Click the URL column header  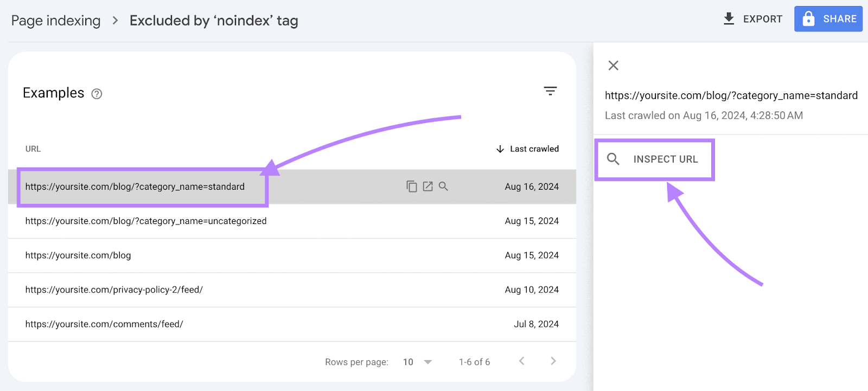pyautogui.click(x=33, y=149)
